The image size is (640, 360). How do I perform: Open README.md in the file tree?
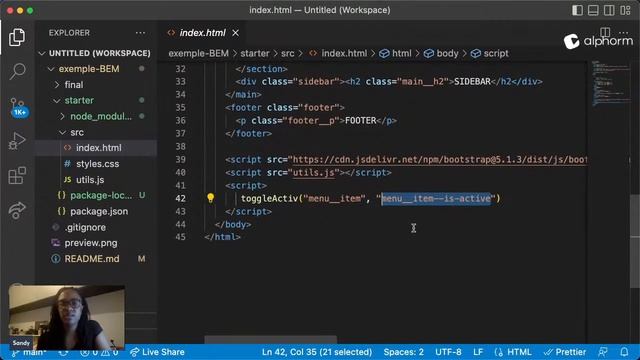[96, 259]
